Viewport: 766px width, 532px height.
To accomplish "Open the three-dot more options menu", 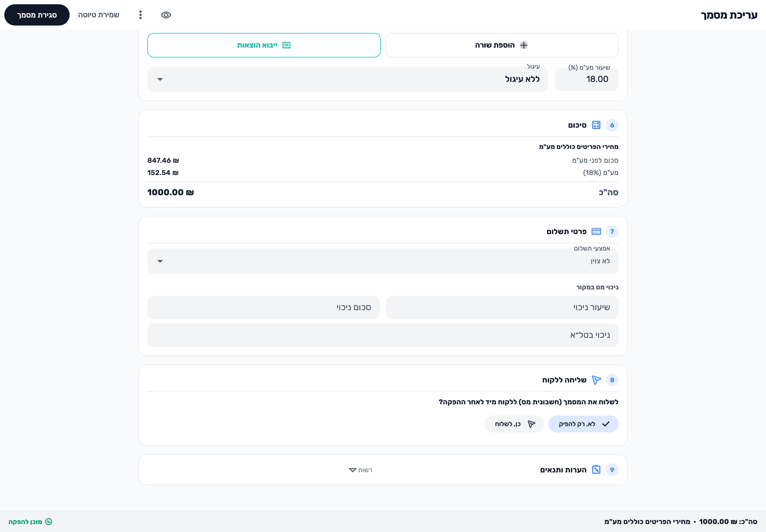I will [x=140, y=15].
